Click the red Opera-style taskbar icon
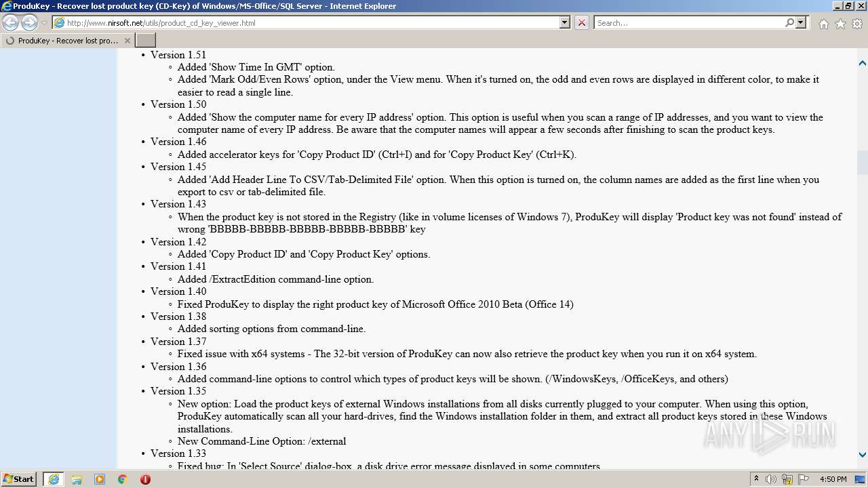868x488 pixels. [x=145, y=479]
